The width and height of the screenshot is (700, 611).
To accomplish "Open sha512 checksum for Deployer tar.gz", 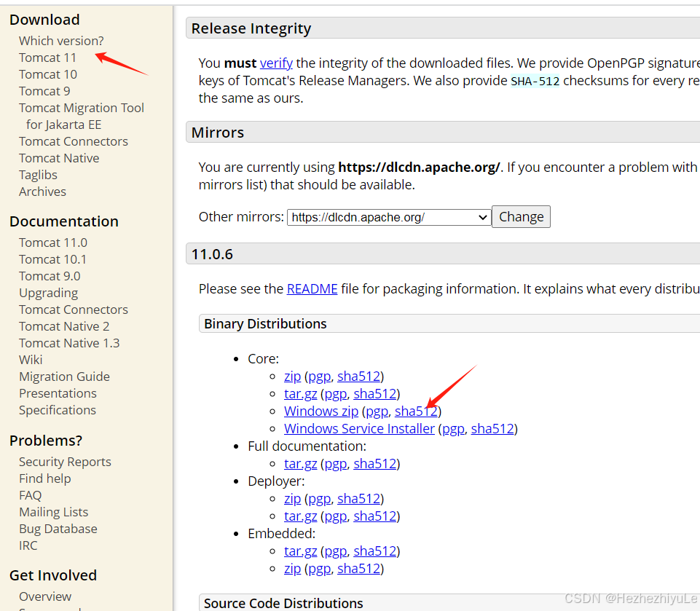I will (x=375, y=516).
